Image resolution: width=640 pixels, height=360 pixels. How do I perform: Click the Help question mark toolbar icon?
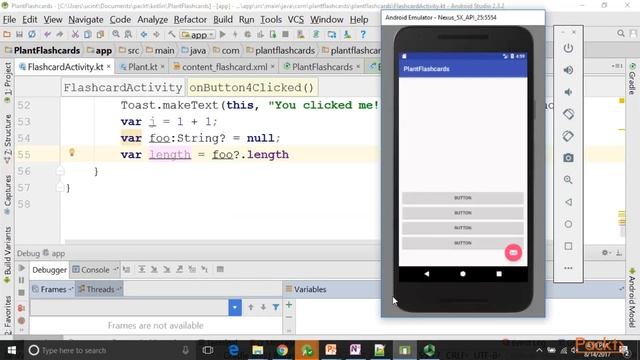(x=363, y=35)
